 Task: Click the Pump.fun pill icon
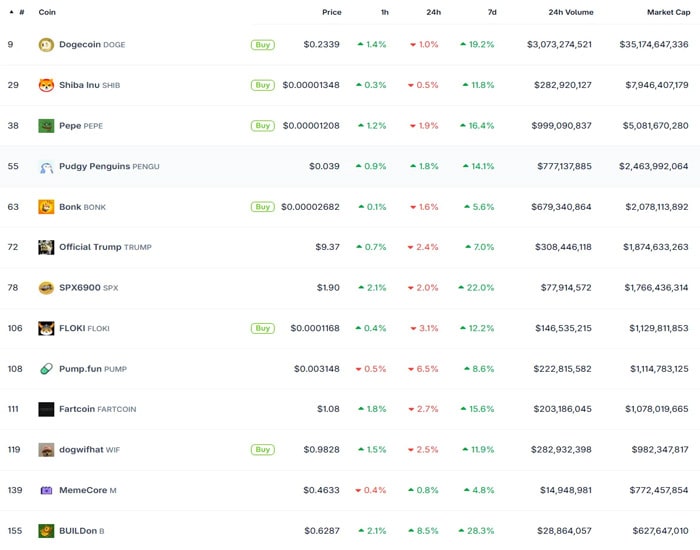(x=46, y=369)
